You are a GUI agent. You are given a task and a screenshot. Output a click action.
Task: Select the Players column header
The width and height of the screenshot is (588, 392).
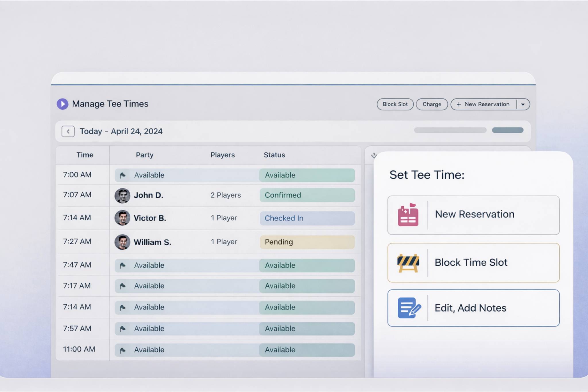coord(223,155)
